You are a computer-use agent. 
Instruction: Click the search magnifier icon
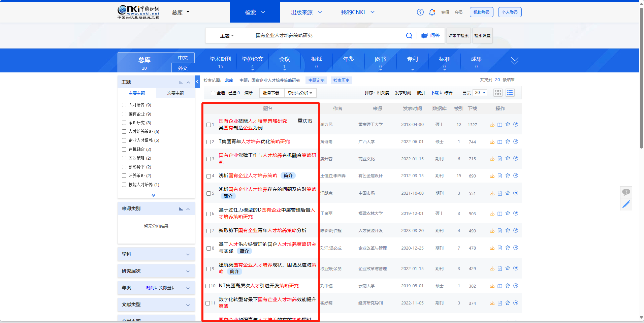pyautogui.click(x=409, y=36)
